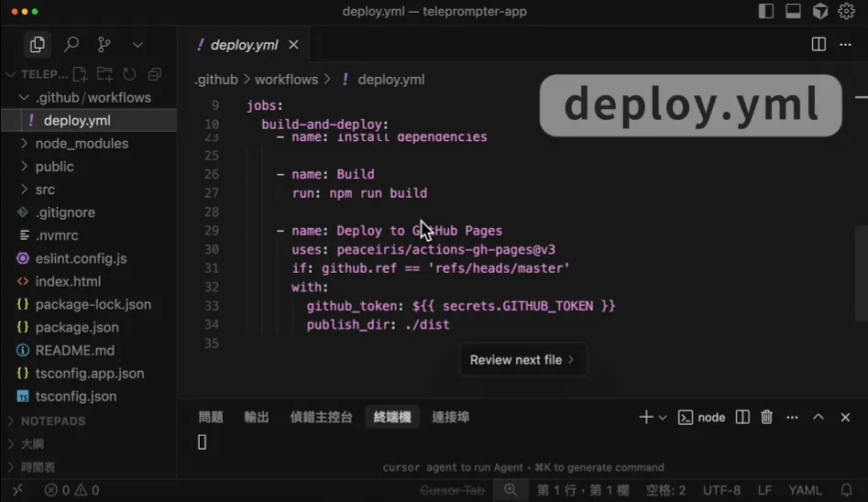
Task: Split the editor to the right
Action: click(x=819, y=44)
